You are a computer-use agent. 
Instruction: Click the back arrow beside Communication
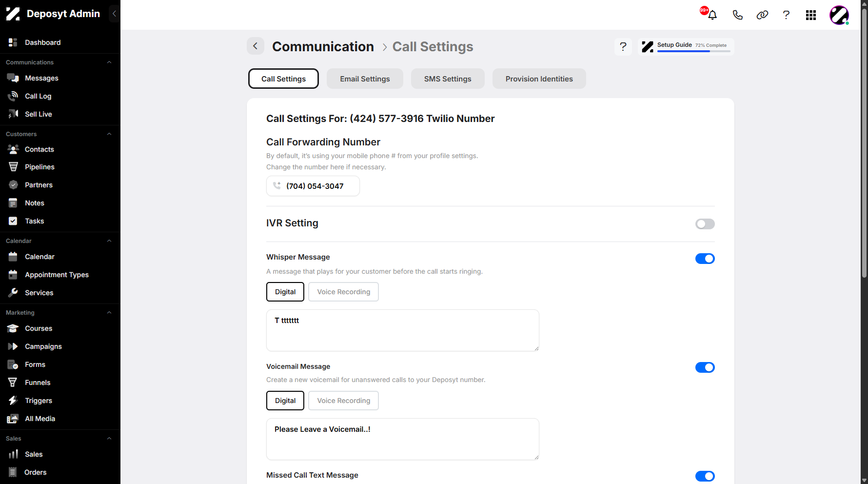click(x=256, y=46)
